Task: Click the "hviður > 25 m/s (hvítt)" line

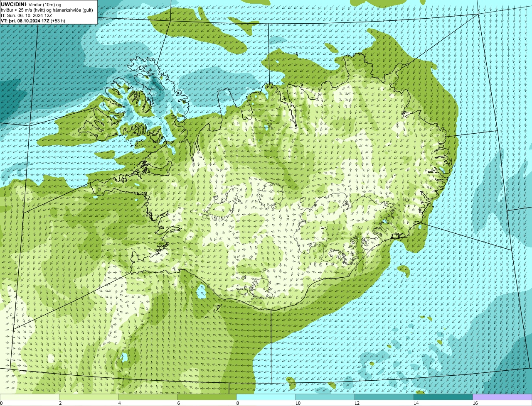Action: pos(47,10)
